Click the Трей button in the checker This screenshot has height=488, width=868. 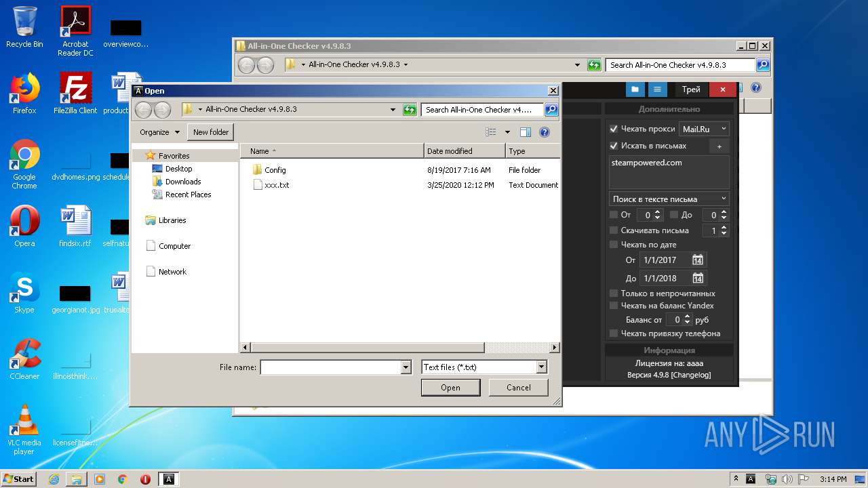point(691,89)
